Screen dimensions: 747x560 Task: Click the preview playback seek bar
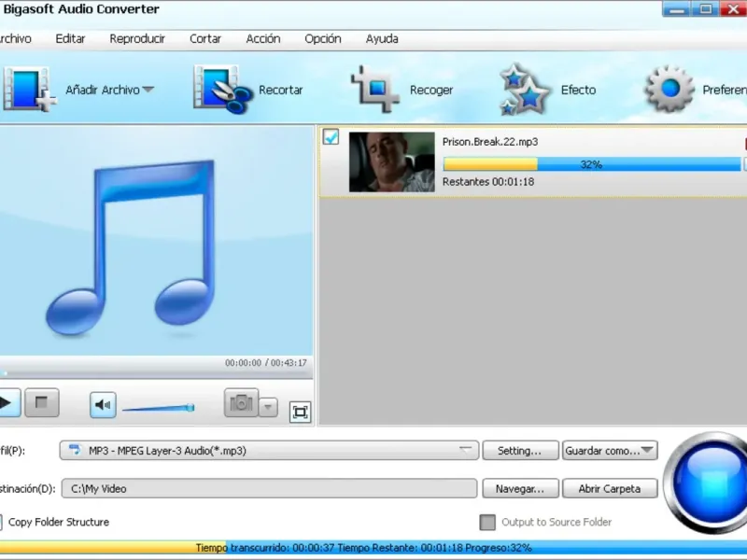[156, 374]
